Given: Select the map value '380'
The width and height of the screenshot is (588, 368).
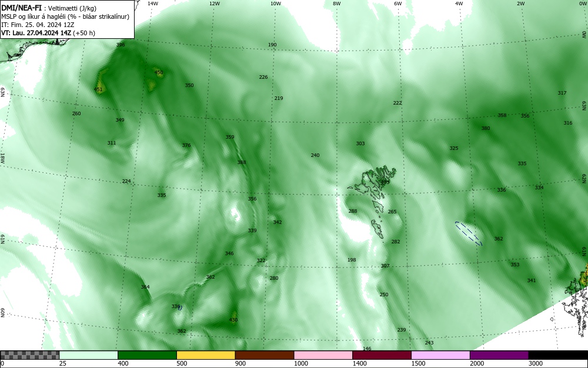Looking at the screenshot, I should [486, 128].
